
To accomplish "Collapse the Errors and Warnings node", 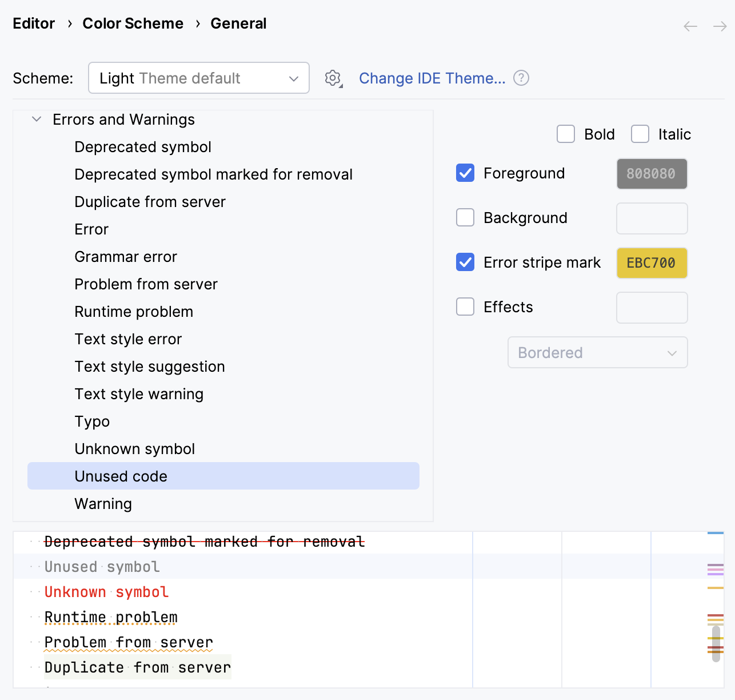I will (36, 119).
